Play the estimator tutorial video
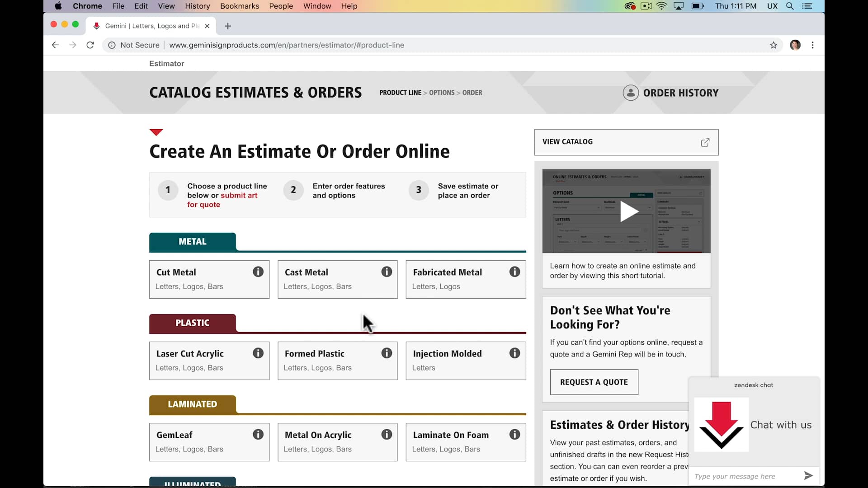Image resolution: width=868 pixels, height=488 pixels. click(x=628, y=211)
